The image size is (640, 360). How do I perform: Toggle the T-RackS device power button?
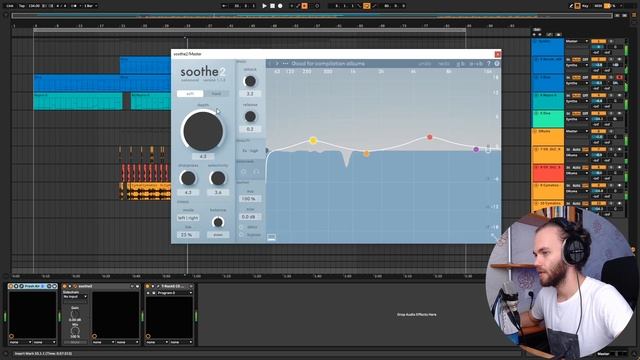coord(148,286)
